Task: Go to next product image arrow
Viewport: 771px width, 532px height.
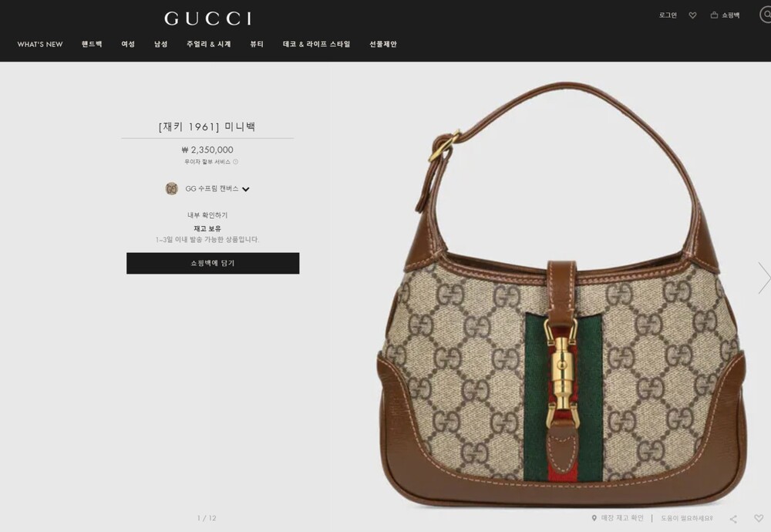Action: coord(763,278)
